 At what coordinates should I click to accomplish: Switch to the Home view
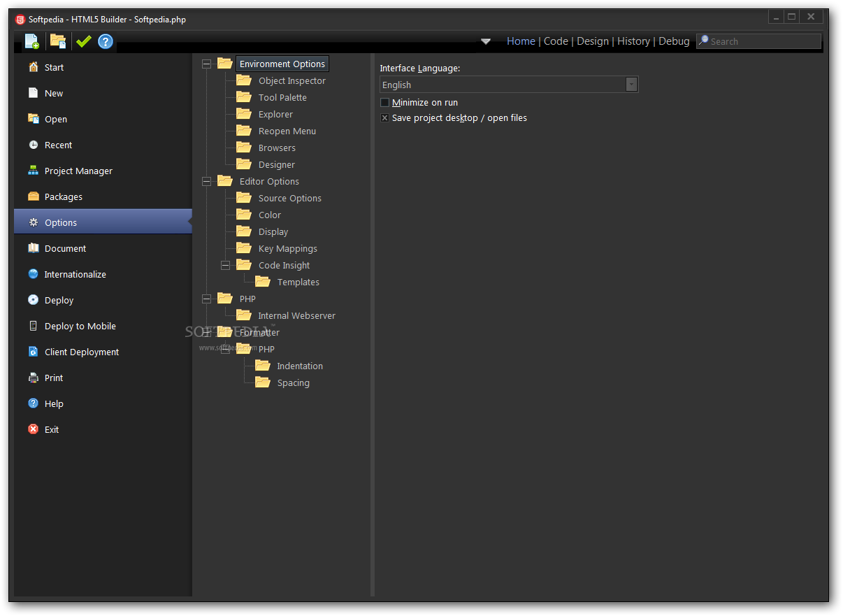point(521,41)
